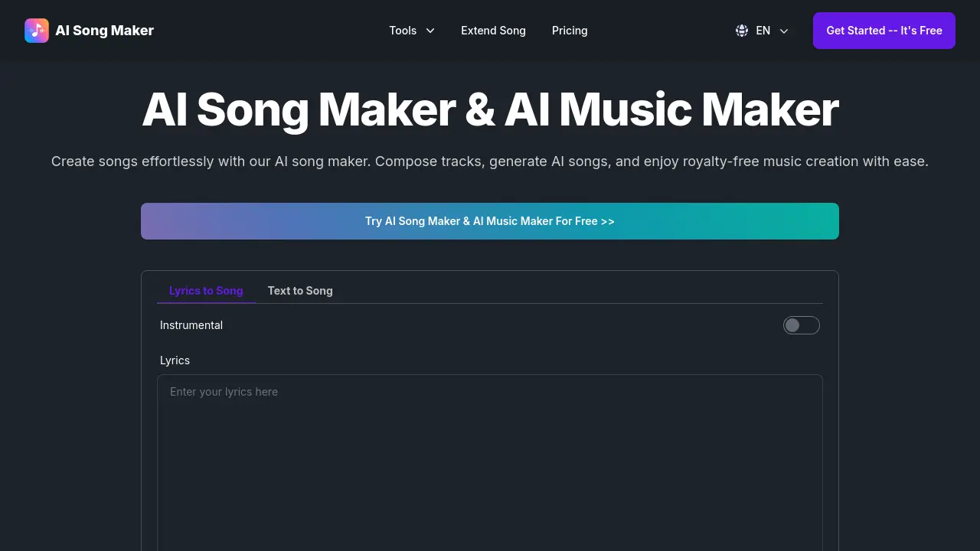Click Try AI Song Maker For Free banner
The width and height of the screenshot is (980, 551).
click(490, 221)
